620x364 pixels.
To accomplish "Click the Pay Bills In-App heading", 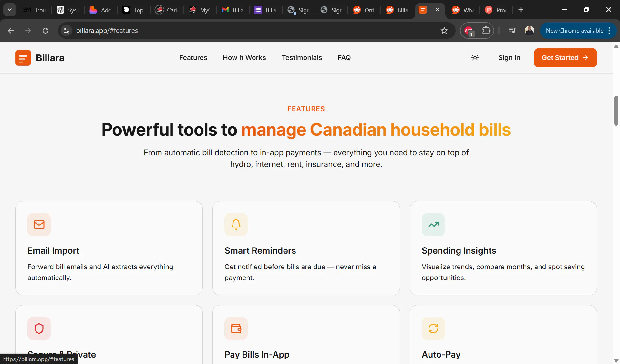I will click(257, 355).
